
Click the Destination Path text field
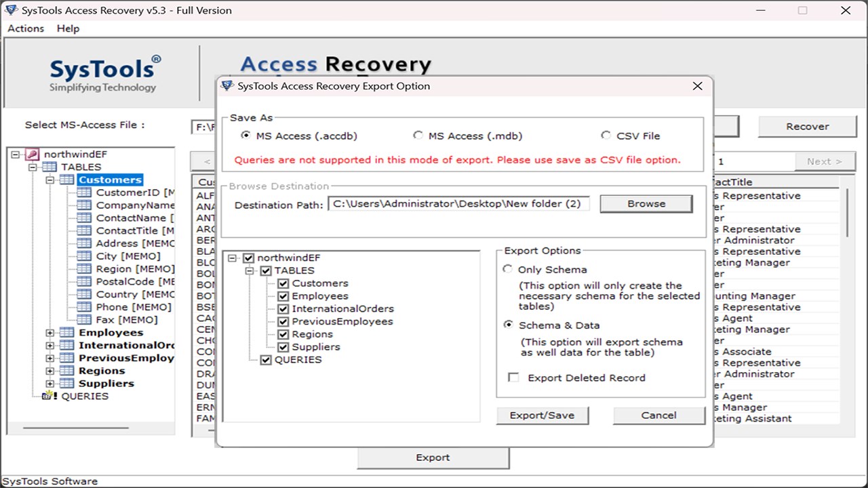pyautogui.click(x=458, y=203)
